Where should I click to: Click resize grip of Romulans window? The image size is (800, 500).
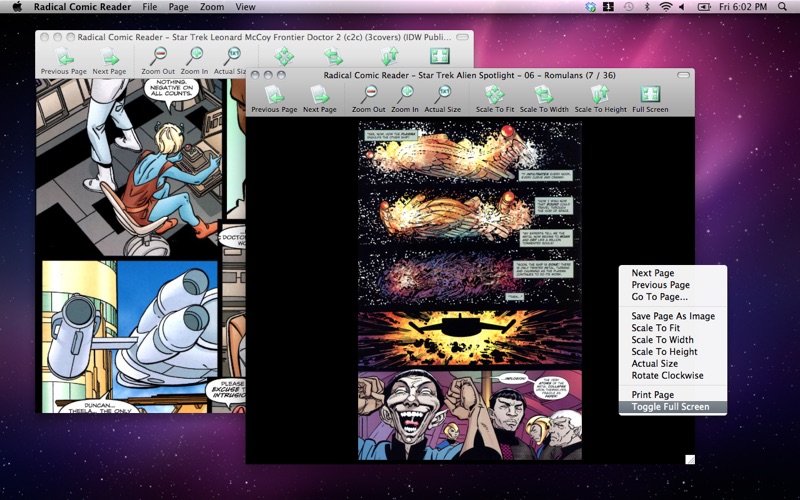tap(690, 459)
